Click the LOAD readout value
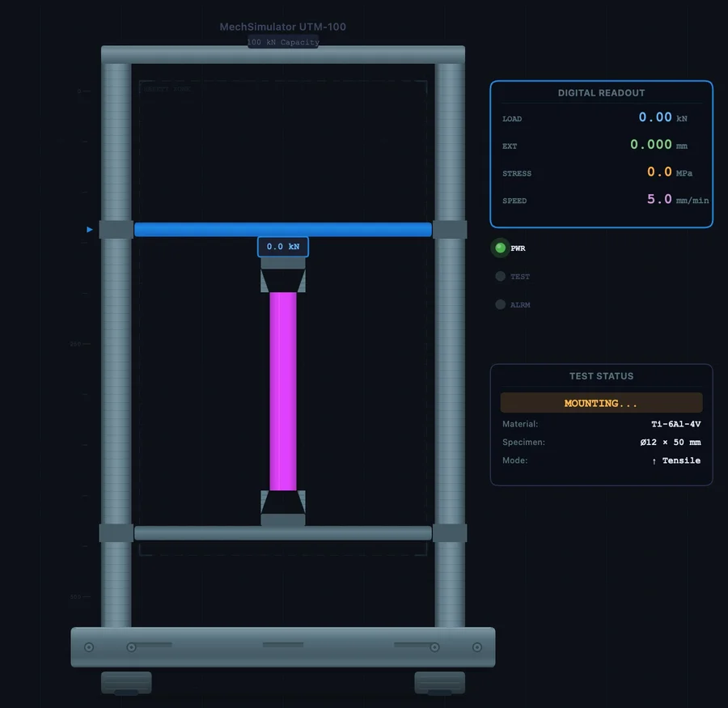 pyautogui.click(x=657, y=117)
